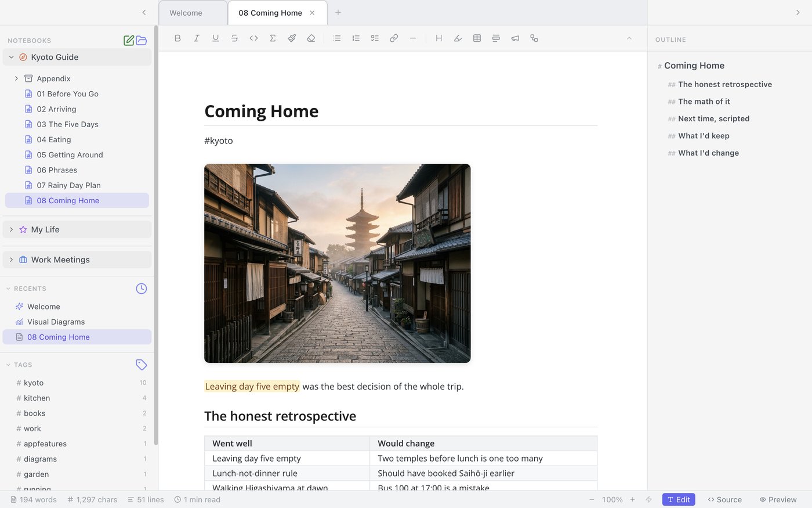Filter notes by the kitchen tag
This screenshot has width=812, height=508.
[81, 398]
